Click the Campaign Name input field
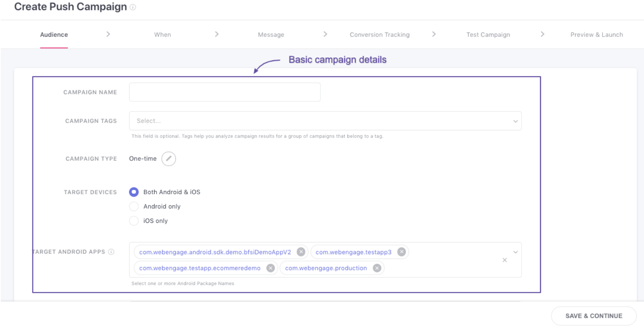 point(225,92)
